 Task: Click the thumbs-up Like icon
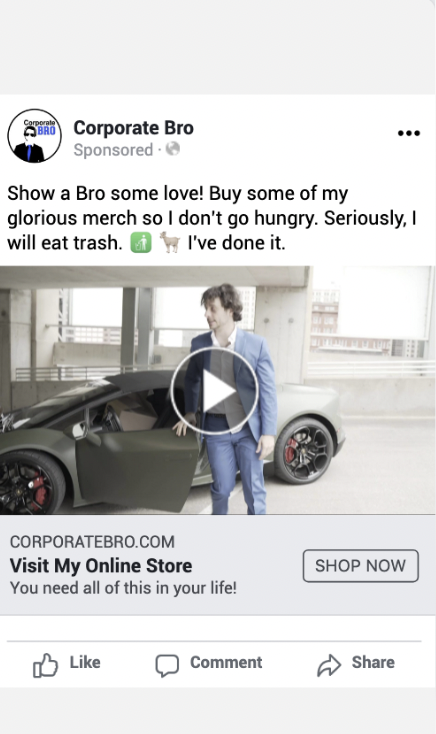click(45, 664)
